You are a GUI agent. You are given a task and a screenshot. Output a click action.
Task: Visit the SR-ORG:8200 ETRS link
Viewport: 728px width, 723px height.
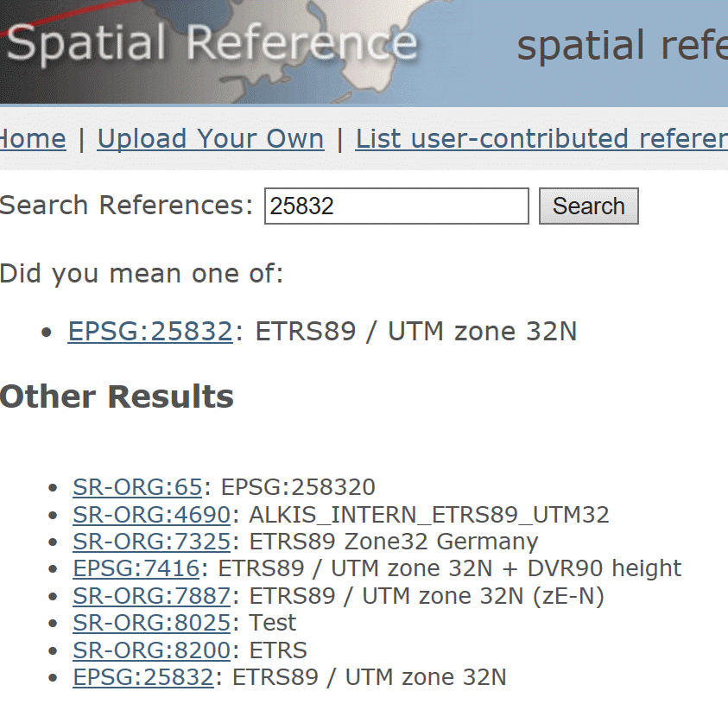pyautogui.click(x=151, y=650)
